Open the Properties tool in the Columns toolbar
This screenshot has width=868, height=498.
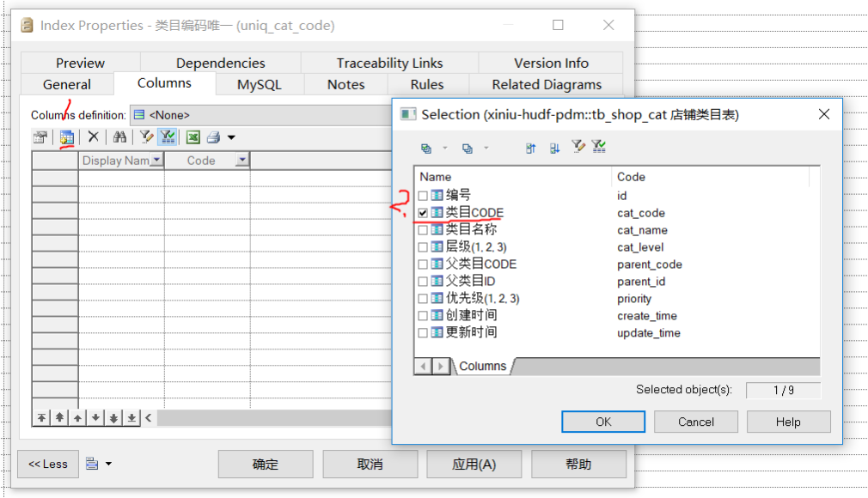40,137
